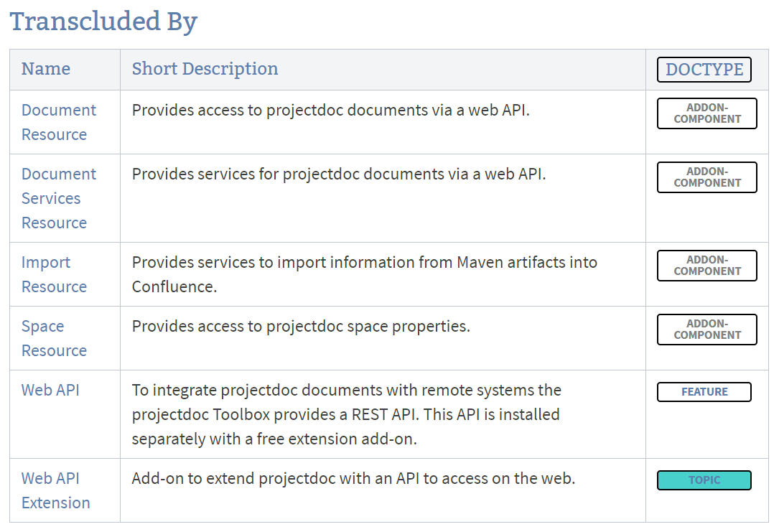Open the Document Services Resource link
This screenshot has height=532, width=779.
(58, 198)
